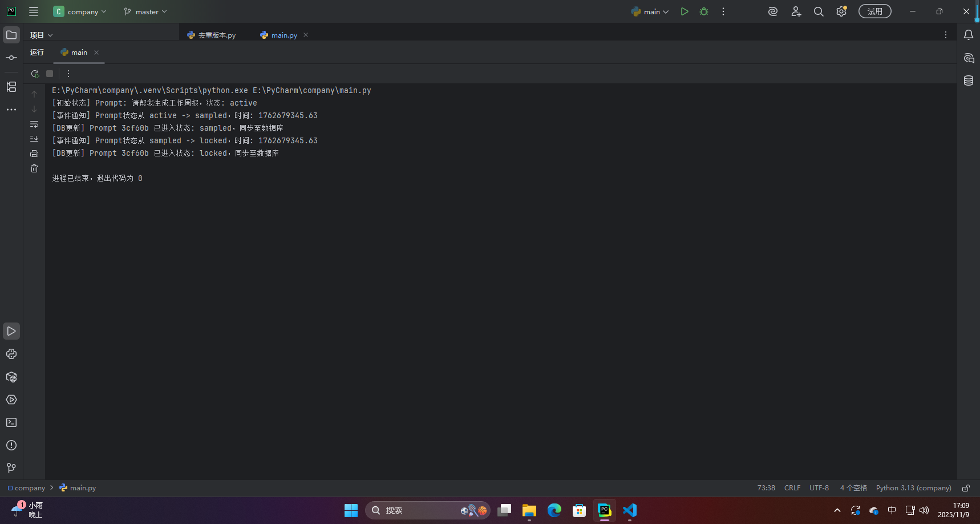The width and height of the screenshot is (980, 524).
Task: Open the weather 小雨 widget
Action: (27, 510)
